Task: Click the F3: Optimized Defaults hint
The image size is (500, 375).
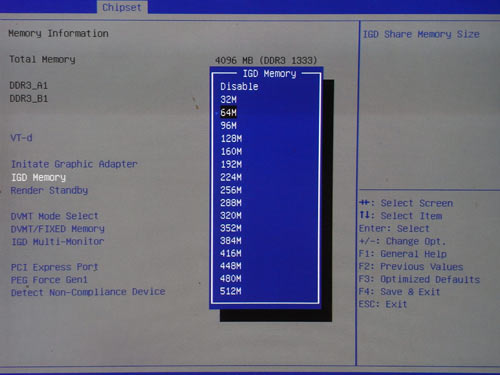Action: tap(419, 279)
